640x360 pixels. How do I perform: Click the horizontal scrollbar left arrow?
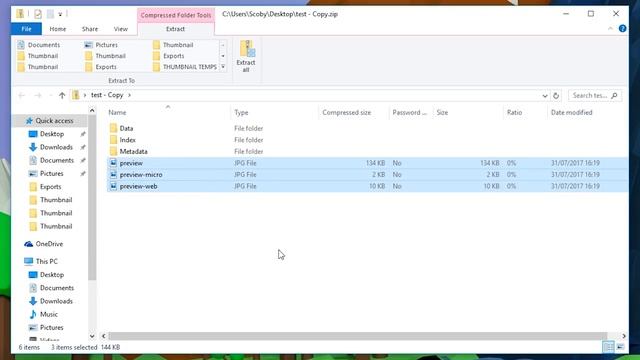click(104, 336)
